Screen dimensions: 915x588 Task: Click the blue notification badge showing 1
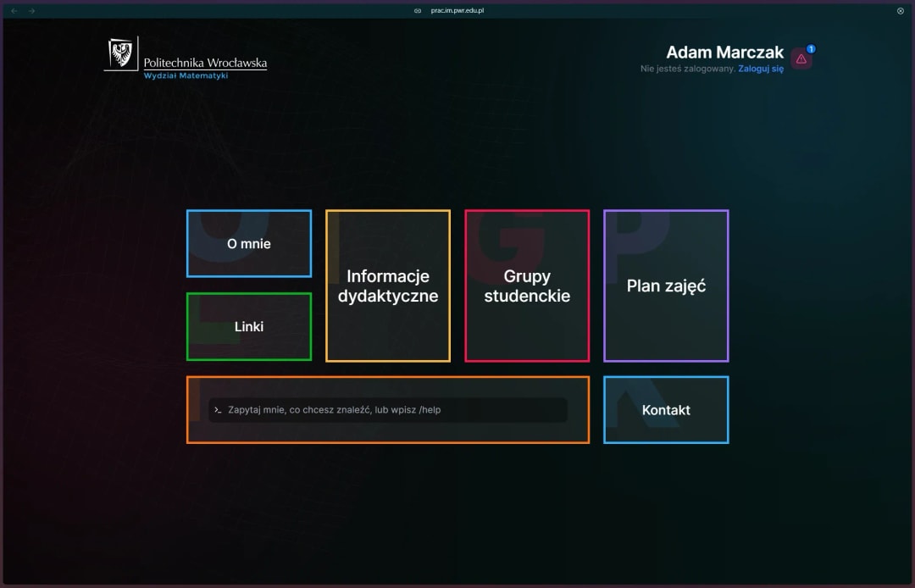click(x=811, y=49)
